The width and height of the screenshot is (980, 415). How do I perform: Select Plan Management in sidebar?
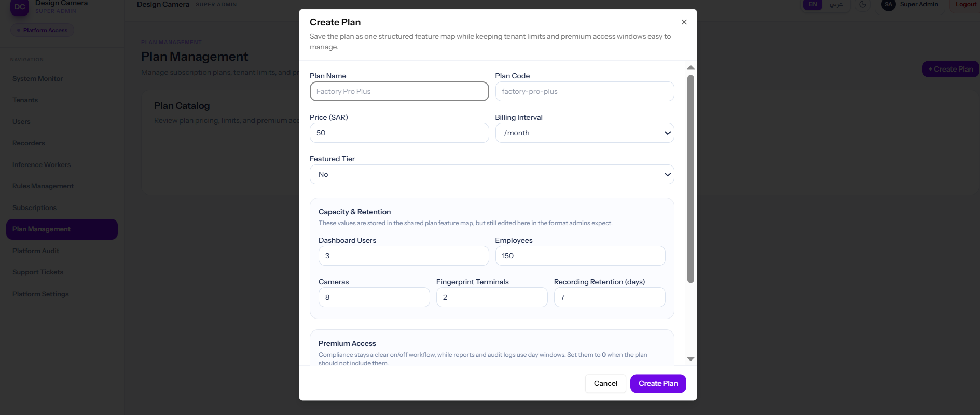(x=62, y=229)
